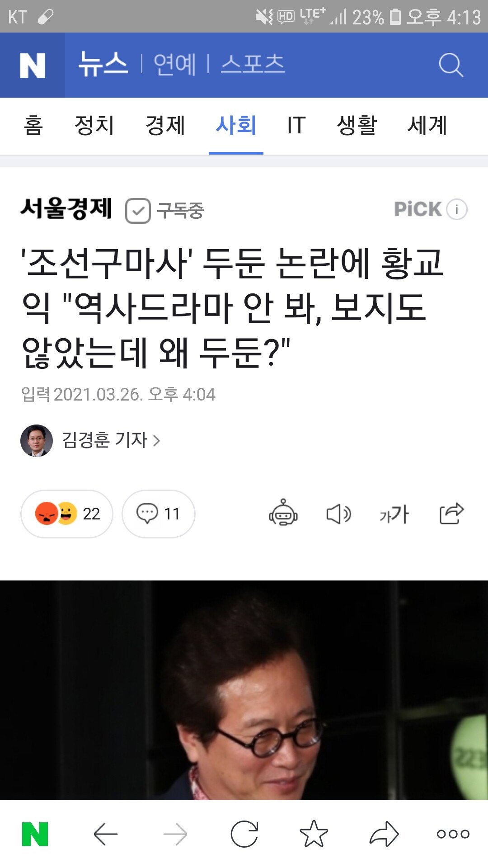
Task: Bookmark page with the star icon
Action: pos(314,834)
